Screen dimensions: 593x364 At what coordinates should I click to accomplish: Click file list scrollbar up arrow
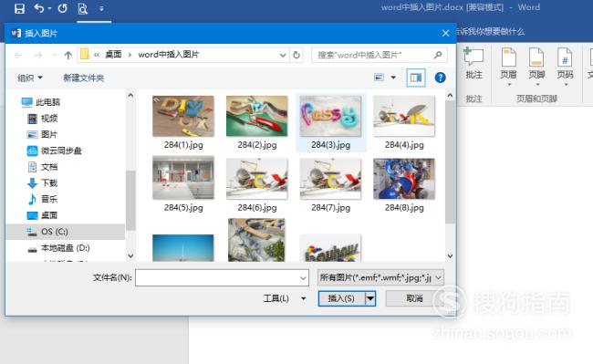pyautogui.click(x=450, y=95)
